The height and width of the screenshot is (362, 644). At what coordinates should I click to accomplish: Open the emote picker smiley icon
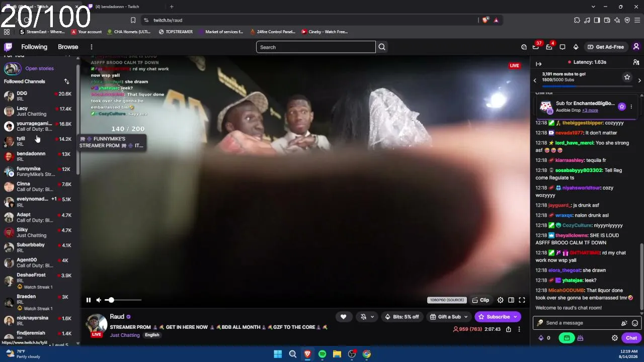[x=635, y=323]
